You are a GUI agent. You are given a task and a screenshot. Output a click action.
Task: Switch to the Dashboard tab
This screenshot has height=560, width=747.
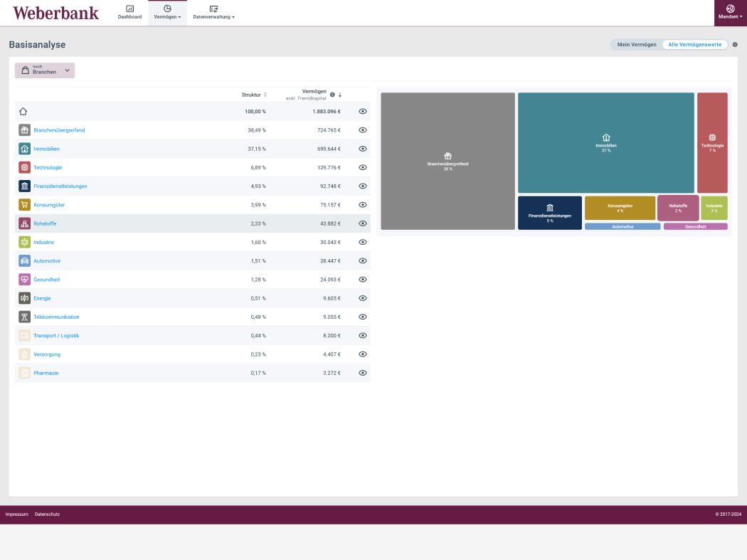pyautogui.click(x=129, y=13)
